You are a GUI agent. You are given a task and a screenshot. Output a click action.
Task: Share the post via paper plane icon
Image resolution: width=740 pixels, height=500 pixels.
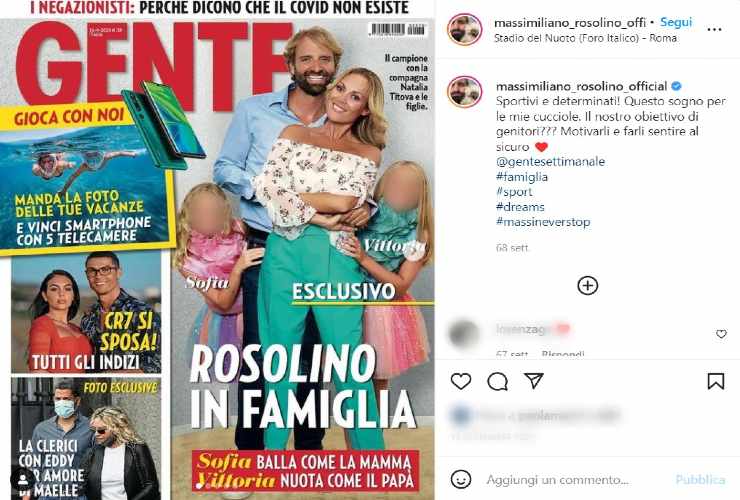[534, 381]
